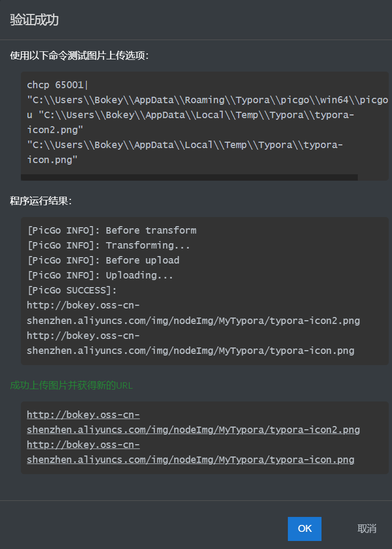Viewport: 392px width, 549px height.
Task: Click the green 成功上传图片并获得新的URL message
Action: pos(71,385)
